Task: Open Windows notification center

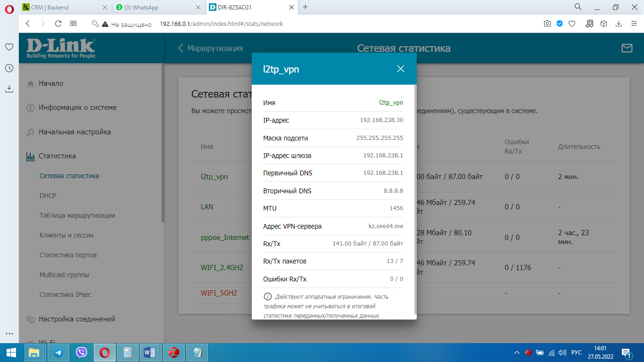Action: click(x=627, y=353)
